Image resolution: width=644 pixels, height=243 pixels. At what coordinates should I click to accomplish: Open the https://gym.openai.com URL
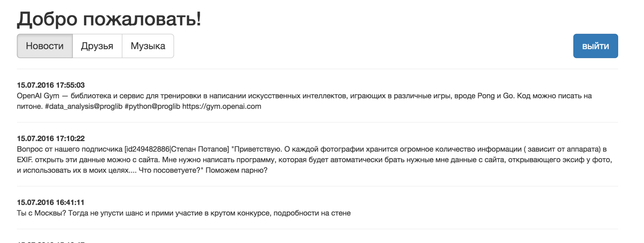click(222, 107)
